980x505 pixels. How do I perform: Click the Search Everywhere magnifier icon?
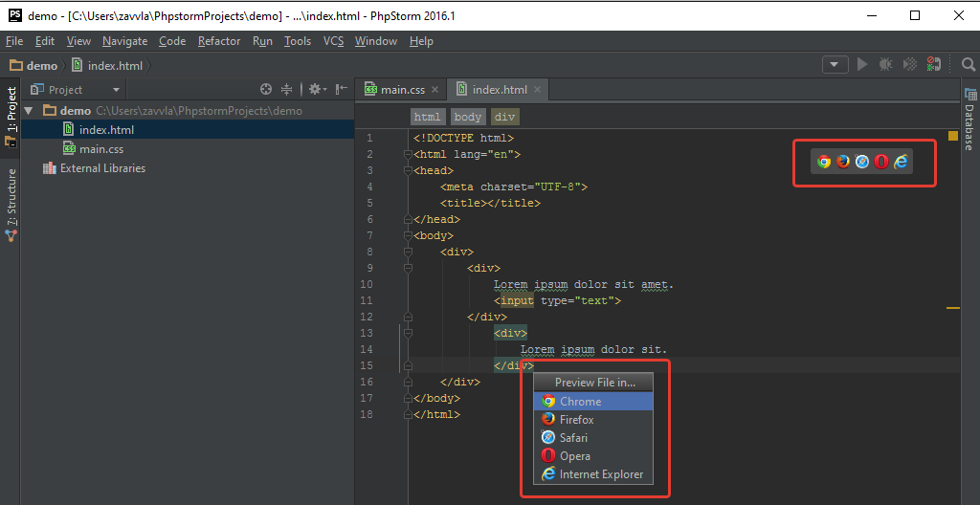pyautogui.click(x=969, y=64)
